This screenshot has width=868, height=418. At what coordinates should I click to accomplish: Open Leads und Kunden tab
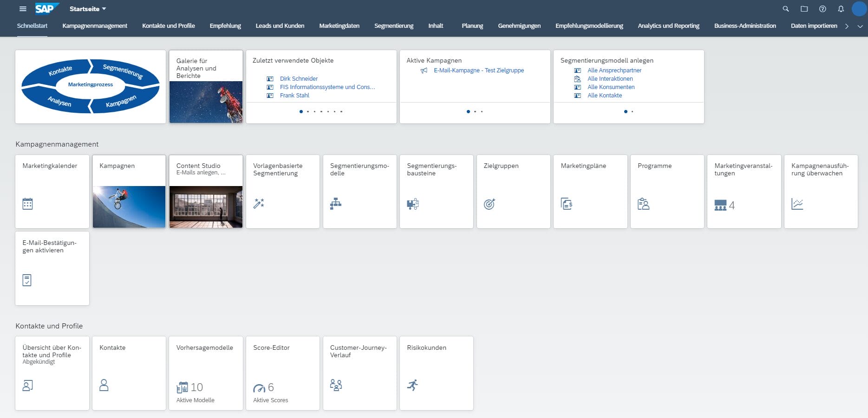pyautogui.click(x=280, y=26)
